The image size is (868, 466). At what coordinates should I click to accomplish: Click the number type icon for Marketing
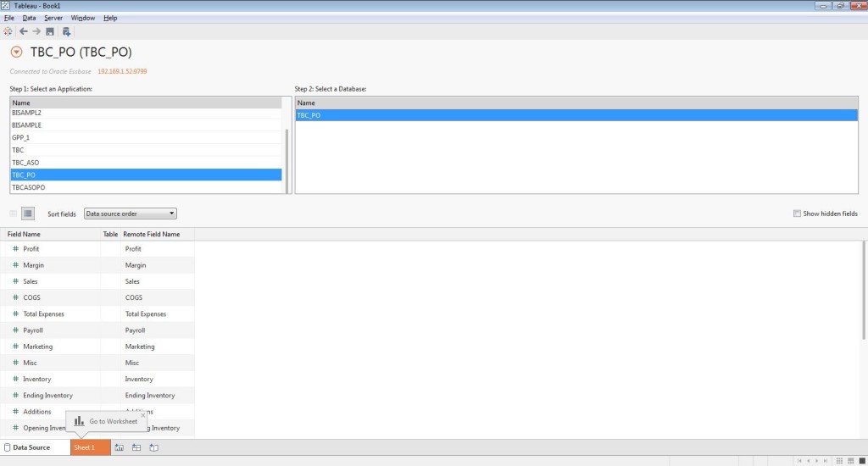(x=15, y=347)
